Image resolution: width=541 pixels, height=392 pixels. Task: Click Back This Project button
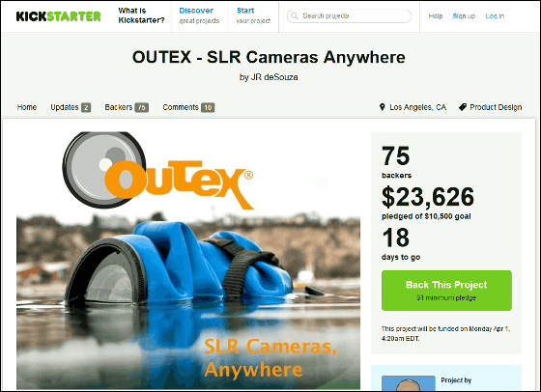coord(446,291)
